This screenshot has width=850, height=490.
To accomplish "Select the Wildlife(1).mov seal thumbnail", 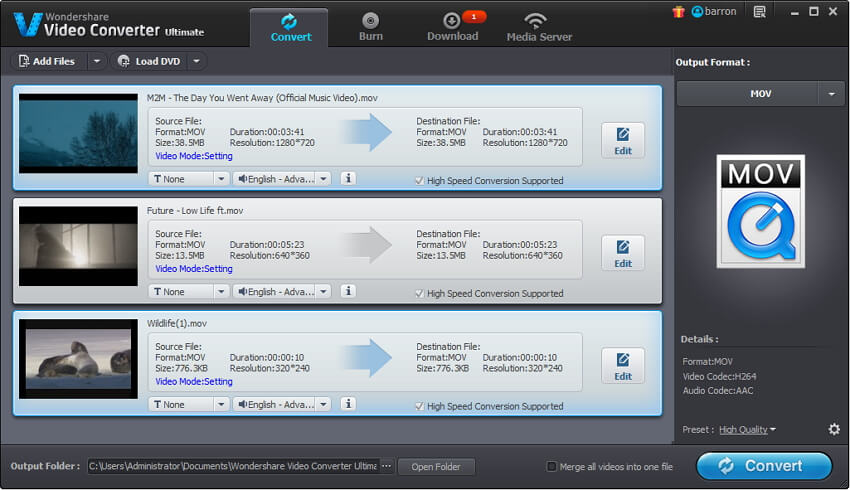I will pyautogui.click(x=79, y=359).
